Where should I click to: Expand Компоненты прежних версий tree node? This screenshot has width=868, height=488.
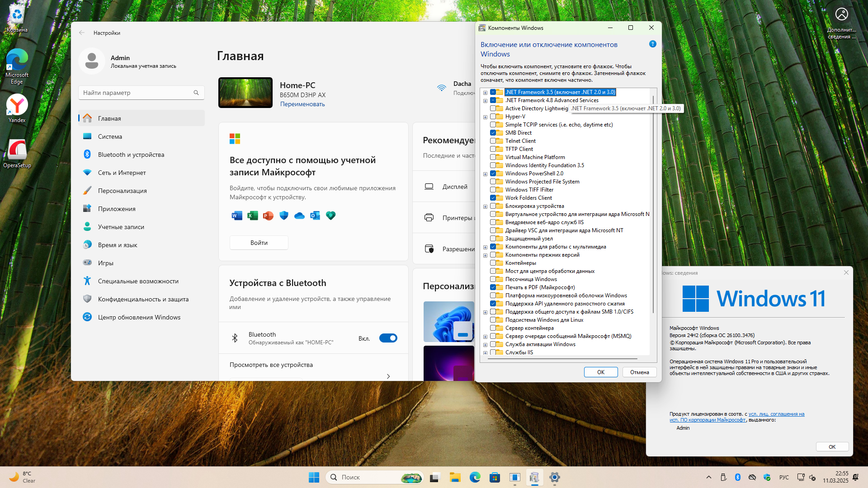485,255
